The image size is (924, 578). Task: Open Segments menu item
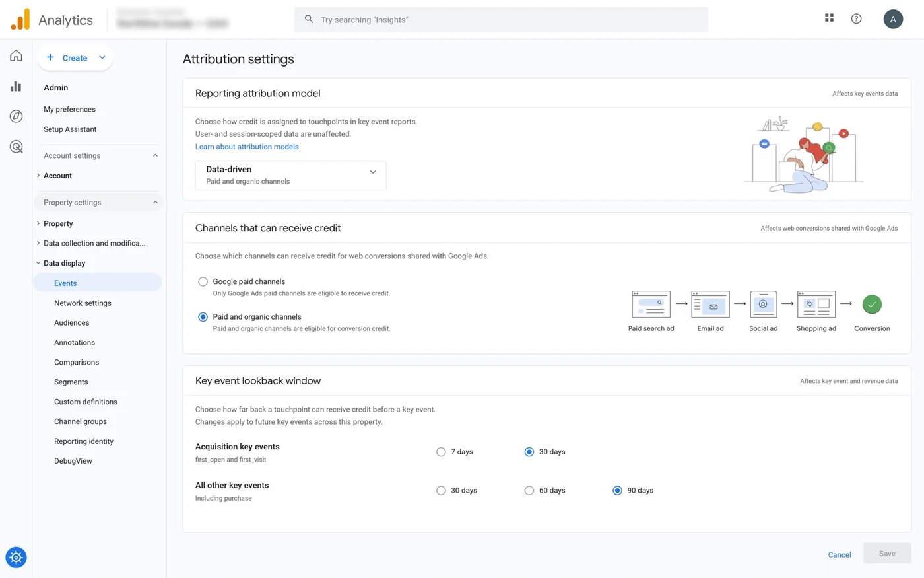pyautogui.click(x=71, y=382)
